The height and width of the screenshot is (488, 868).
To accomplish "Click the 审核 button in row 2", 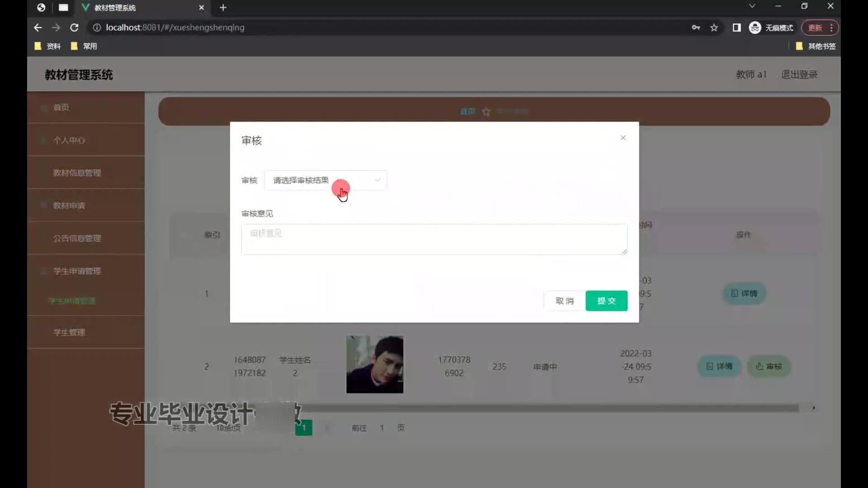I will 769,366.
